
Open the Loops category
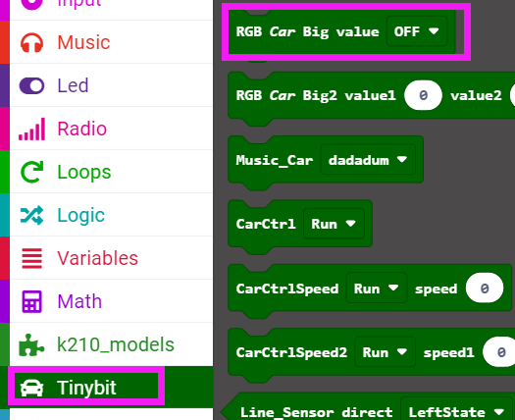[106, 172]
